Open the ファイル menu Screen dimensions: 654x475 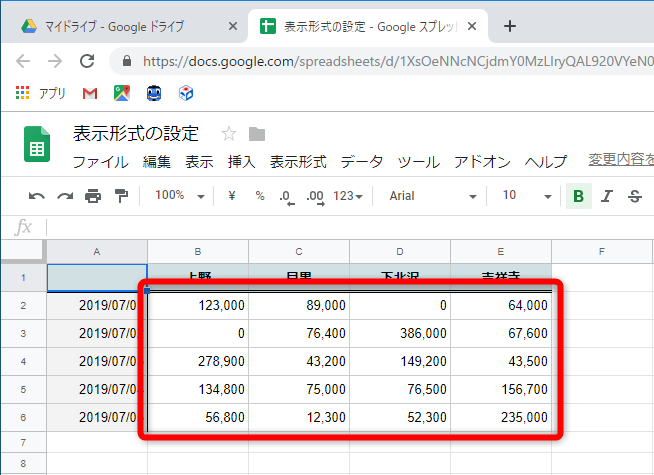(101, 162)
